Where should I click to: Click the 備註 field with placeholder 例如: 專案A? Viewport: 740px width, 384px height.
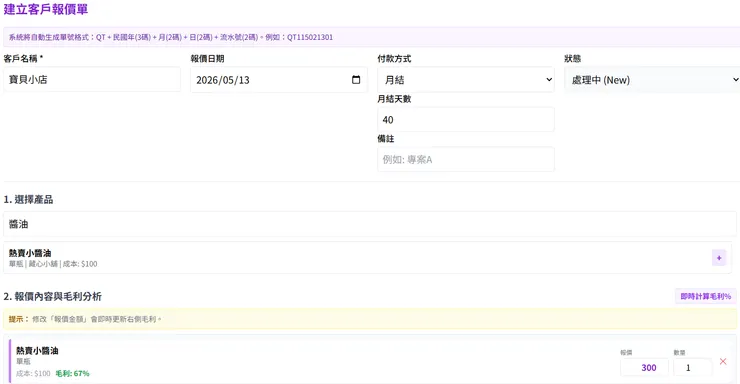click(x=466, y=159)
